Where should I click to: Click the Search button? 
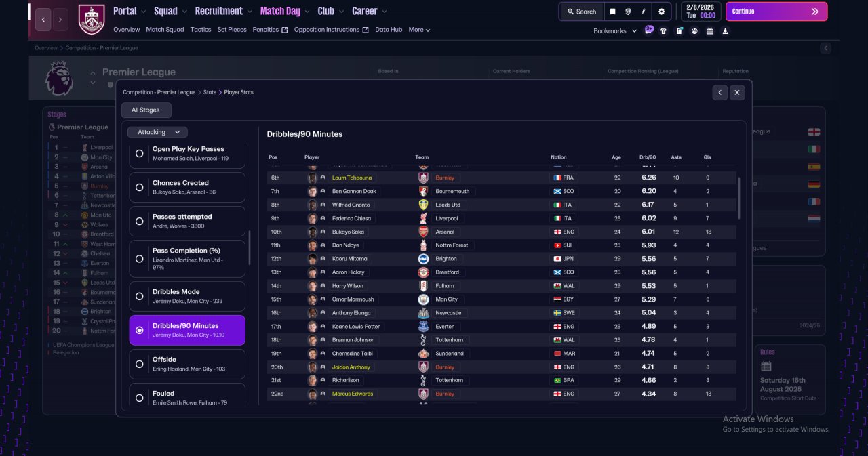[x=582, y=12]
